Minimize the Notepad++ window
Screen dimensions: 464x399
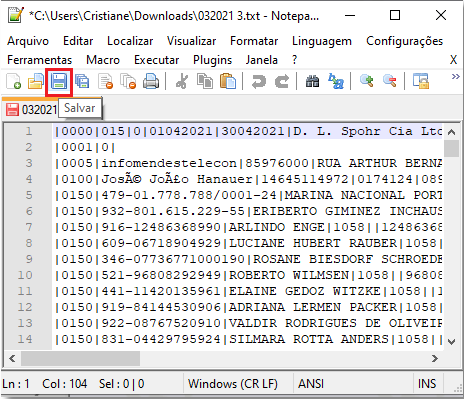coord(350,15)
